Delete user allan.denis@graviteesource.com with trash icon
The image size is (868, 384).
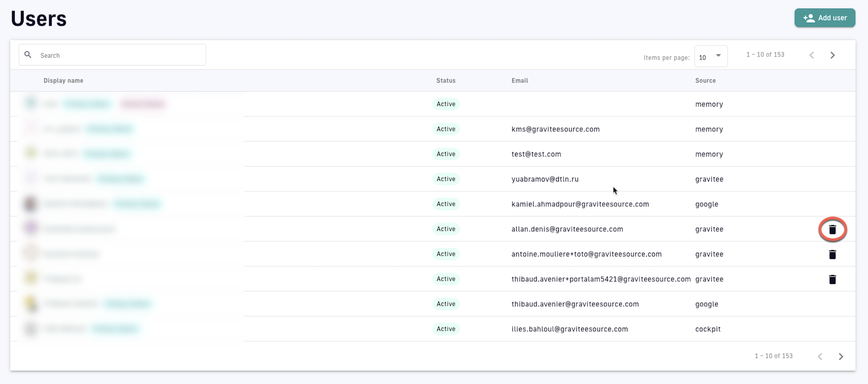(832, 229)
